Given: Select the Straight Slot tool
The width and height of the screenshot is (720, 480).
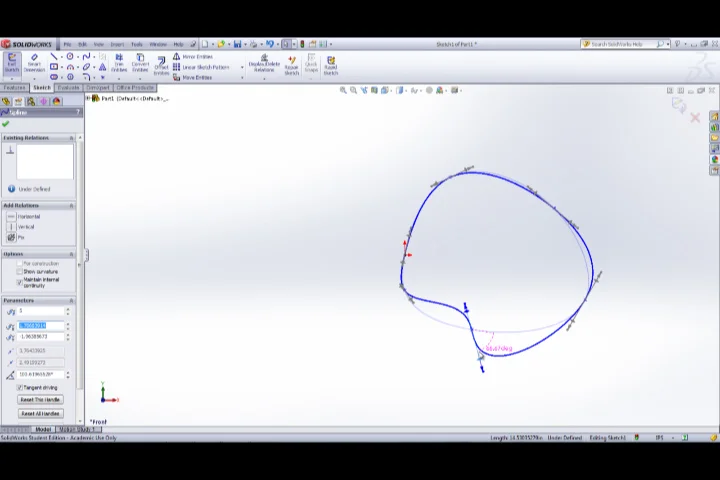Looking at the screenshot, I should (x=54, y=77).
